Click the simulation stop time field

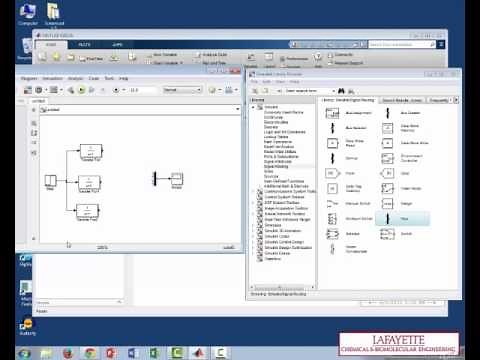click(x=142, y=90)
